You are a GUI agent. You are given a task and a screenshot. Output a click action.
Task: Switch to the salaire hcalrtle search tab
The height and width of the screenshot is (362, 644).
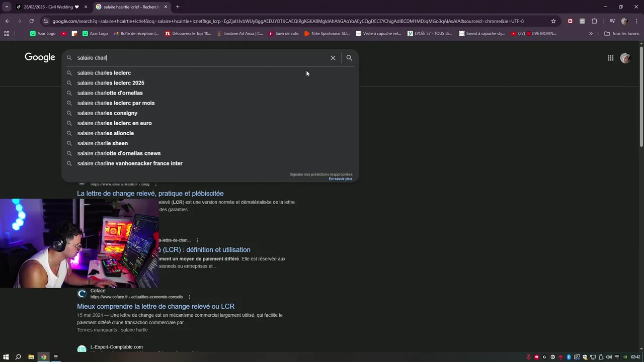(x=131, y=7)
